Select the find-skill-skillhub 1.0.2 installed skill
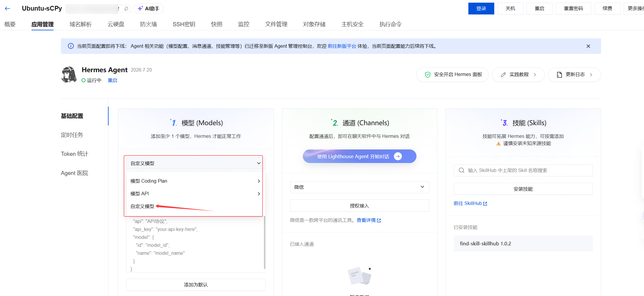The height and width of the screenshot is (296, 644). 523,244
